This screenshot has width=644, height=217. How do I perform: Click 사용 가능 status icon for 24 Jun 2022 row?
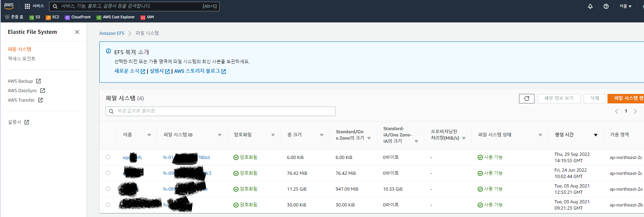pyautogui.click(x=480, y=173)
